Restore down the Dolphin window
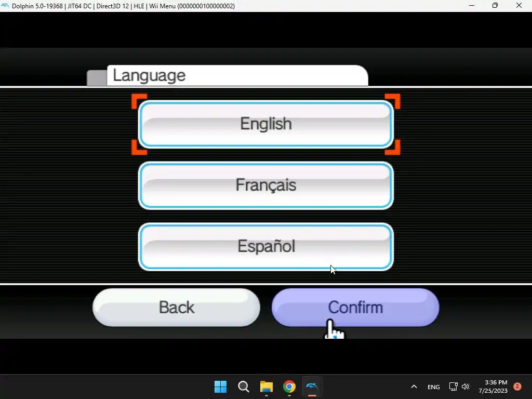532x399 pixels. [x=495, y=5]
